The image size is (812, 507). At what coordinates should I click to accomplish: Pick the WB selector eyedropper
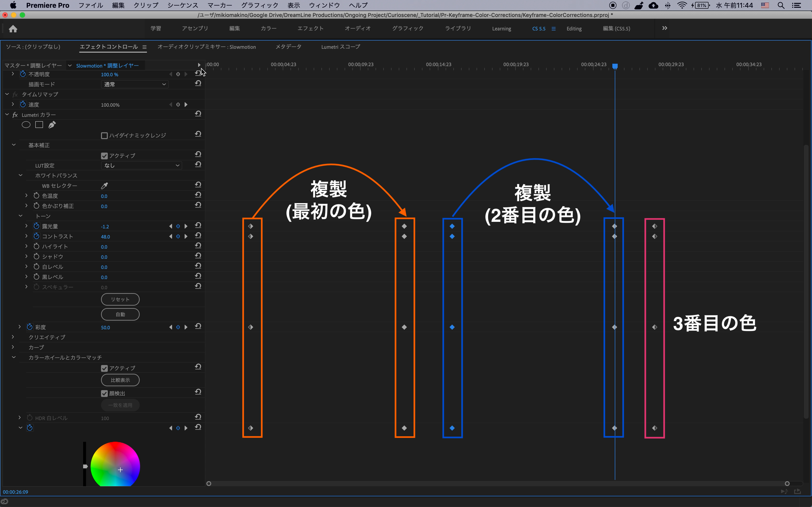click(104, 186)
